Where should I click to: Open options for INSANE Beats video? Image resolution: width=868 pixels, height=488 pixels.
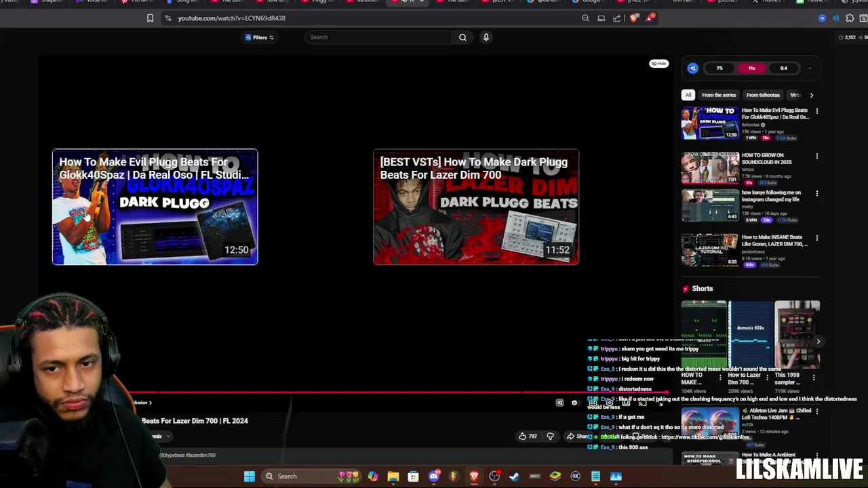point(816,238)
